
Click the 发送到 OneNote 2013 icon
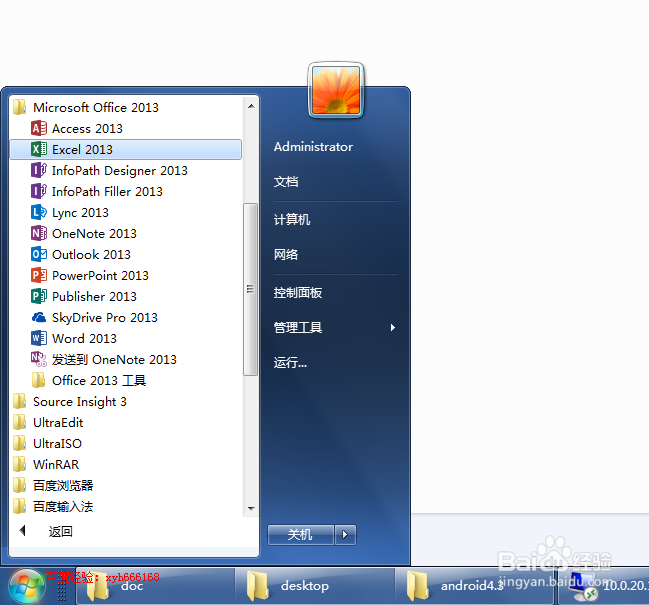[x=39, y=359]
